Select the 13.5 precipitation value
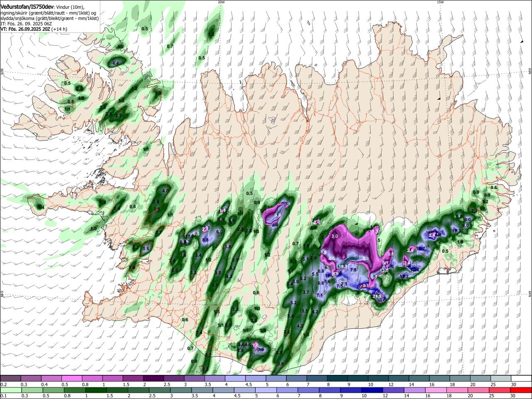The width and height of the screenshot is (532, 399). coord(385,270)
